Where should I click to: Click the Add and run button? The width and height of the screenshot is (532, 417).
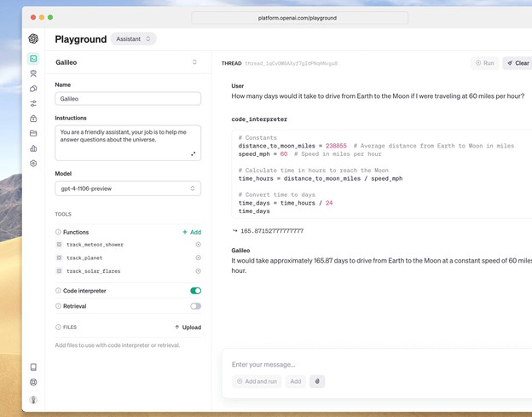tap(257, 381)
